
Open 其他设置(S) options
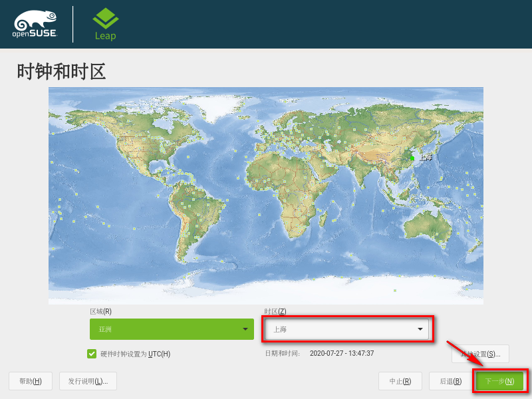tap(481, 354)
